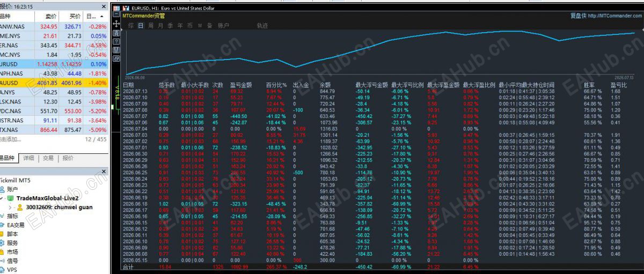Click the 百分比% column header
Image resolution: width=644 pixels, height=274 pixels.
click(x=277, y=85)
